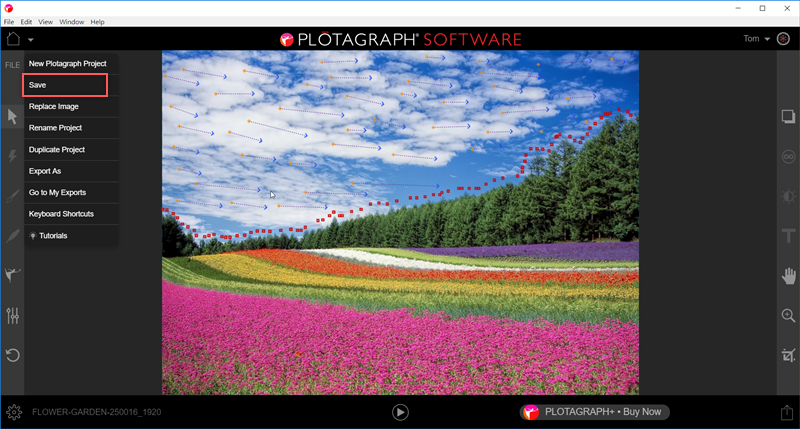Click the undo circular arrow icon
The image size is (800, 429).
pos(12,355)
